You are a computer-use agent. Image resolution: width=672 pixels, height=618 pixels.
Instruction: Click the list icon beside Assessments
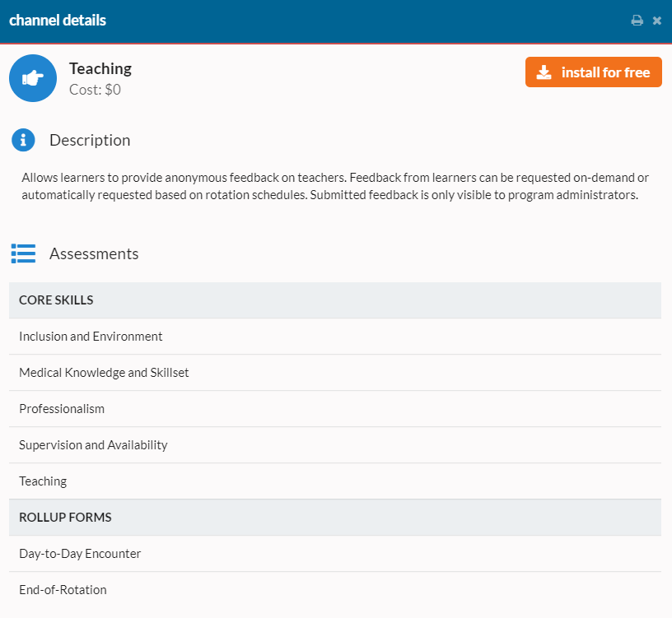(23, 253)
